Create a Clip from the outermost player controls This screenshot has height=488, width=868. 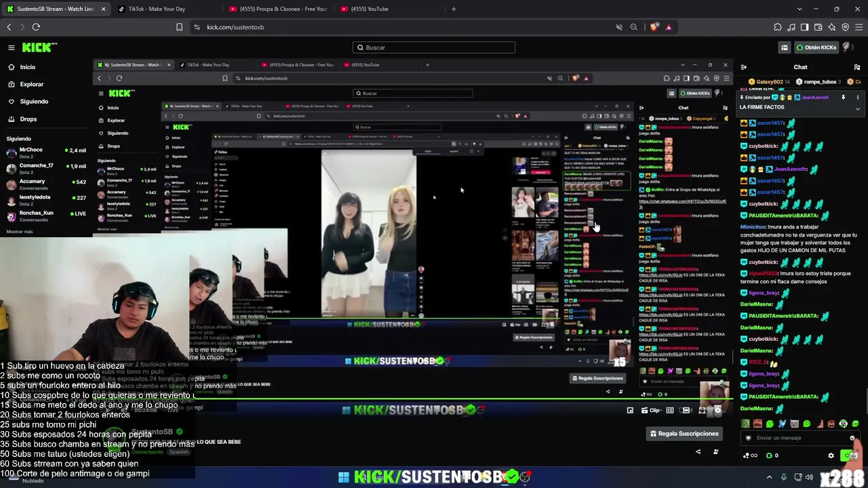[650, 410]
